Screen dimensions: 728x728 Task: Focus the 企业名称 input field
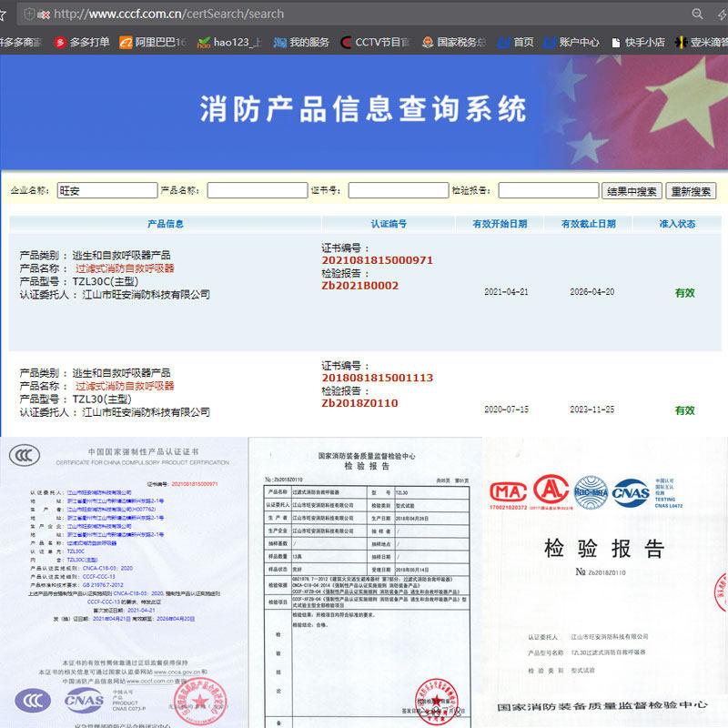(x=107, y=190)
